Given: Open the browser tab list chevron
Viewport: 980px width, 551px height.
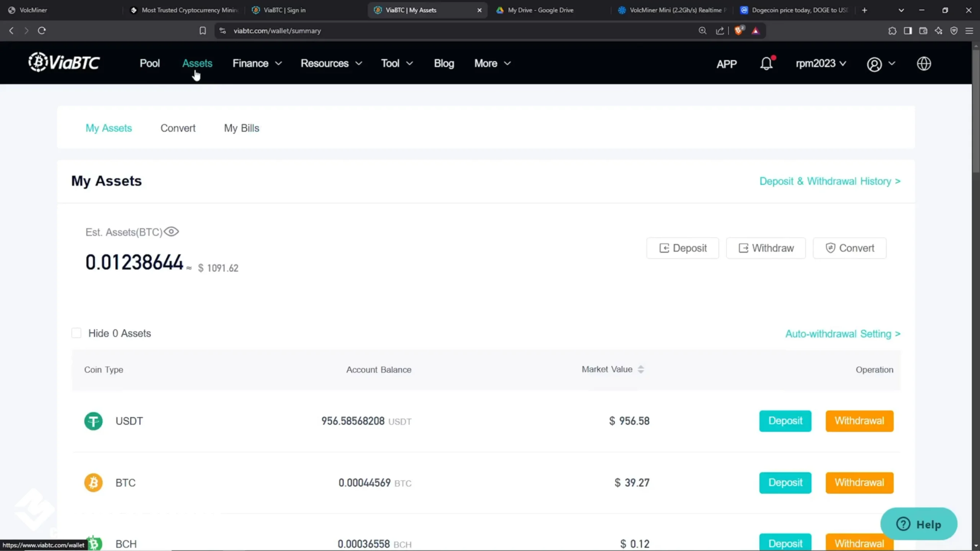Looking at the screenshot, I should click(x=901, y=10).
